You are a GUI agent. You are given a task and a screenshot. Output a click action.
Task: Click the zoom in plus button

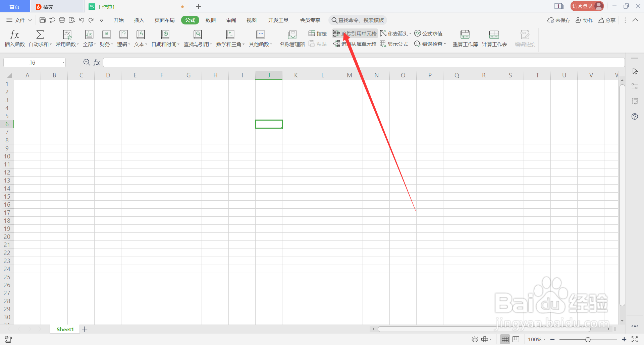(x=624, y=339)
